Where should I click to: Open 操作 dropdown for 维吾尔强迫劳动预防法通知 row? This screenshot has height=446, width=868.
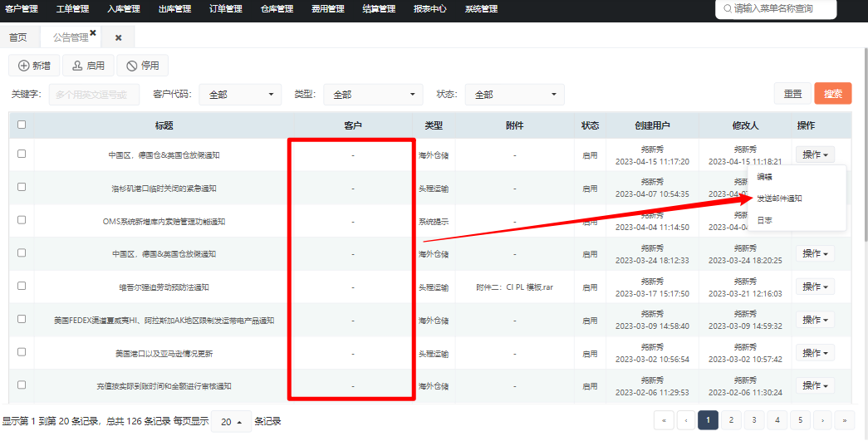815,287
